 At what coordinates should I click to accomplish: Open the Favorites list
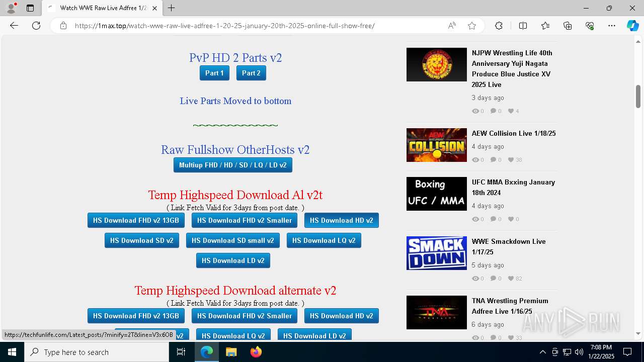(545, 26)
